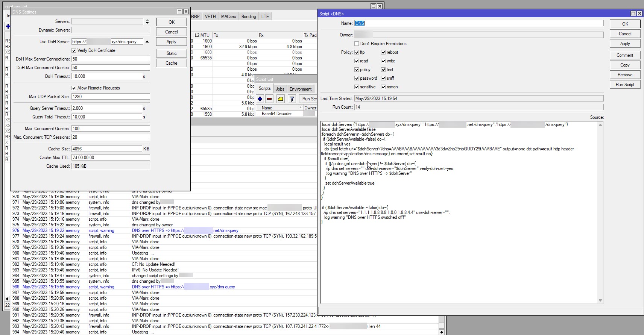Edit the Cache Max TTL field
Screen dimensions: 644x335
[111, 158]
